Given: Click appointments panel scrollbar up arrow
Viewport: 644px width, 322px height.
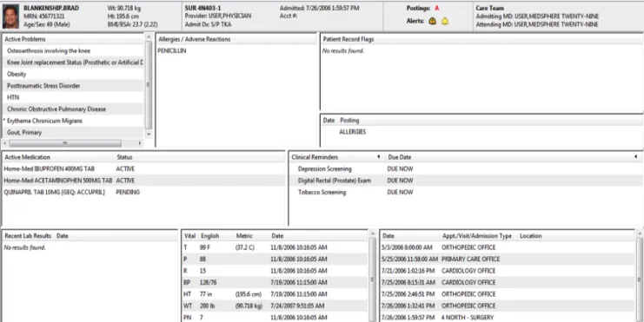Looking at the screenshot, I should point(640,233).
